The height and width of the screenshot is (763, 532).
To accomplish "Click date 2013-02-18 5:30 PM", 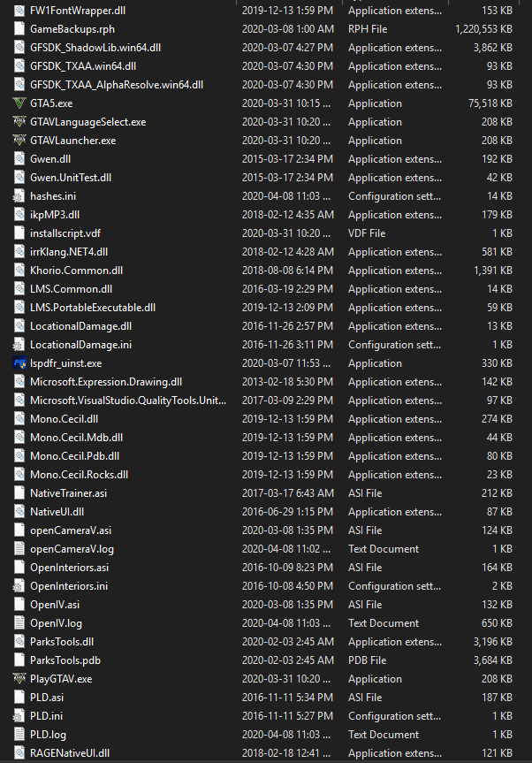I will coord(287,382).
